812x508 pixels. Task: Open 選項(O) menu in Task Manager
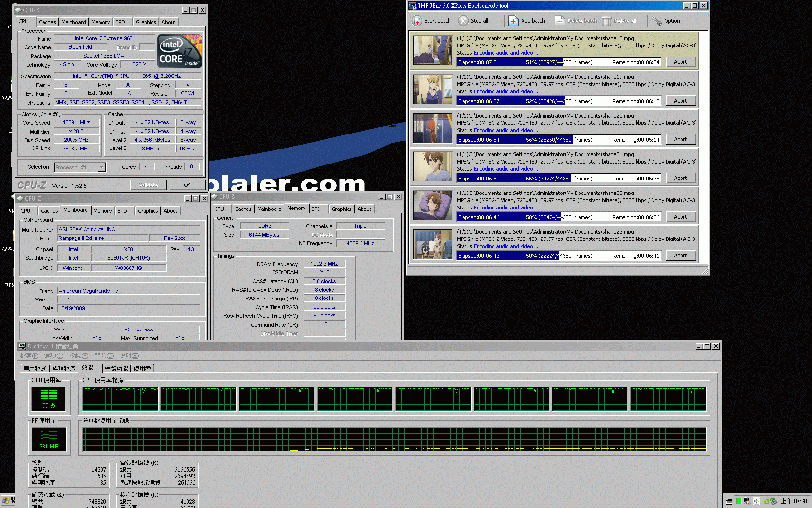pos(54,356)
